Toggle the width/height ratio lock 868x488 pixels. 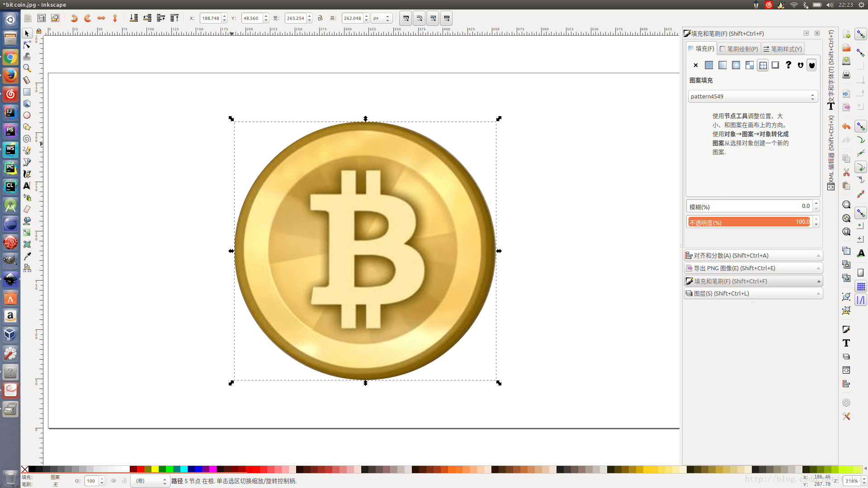(x=320, y=18)
